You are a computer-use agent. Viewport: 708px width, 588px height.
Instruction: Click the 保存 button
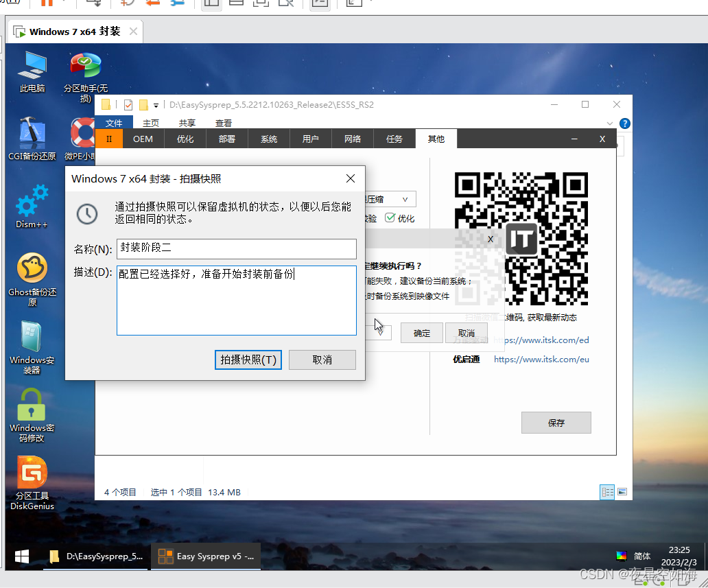pyautogui.click(x=556, y=423)
